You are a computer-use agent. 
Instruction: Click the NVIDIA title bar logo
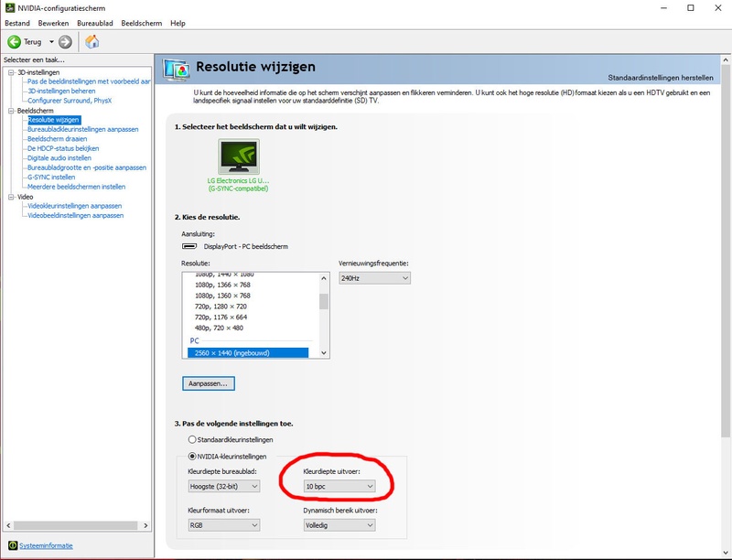pyautogui.click(x=10, y=8)
